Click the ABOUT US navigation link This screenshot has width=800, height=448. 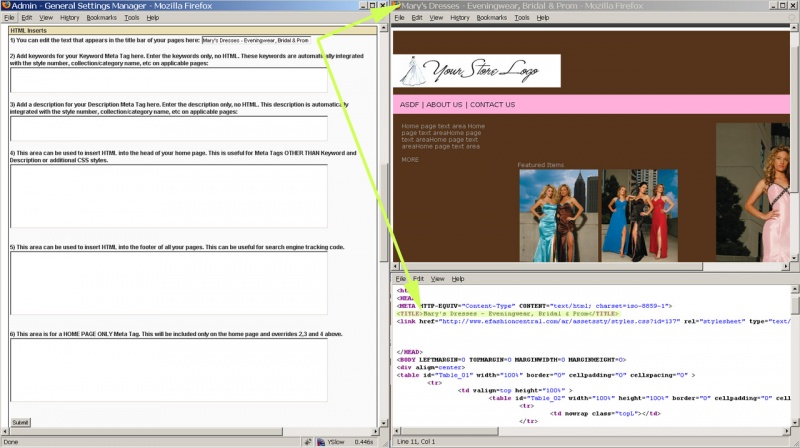[x=444, y=105]
